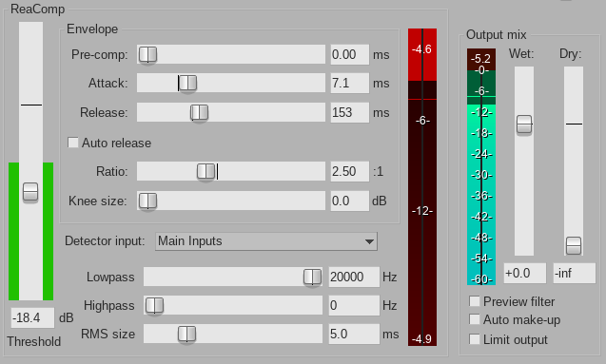Click the Lowpass slider handle

click(312, 277)
